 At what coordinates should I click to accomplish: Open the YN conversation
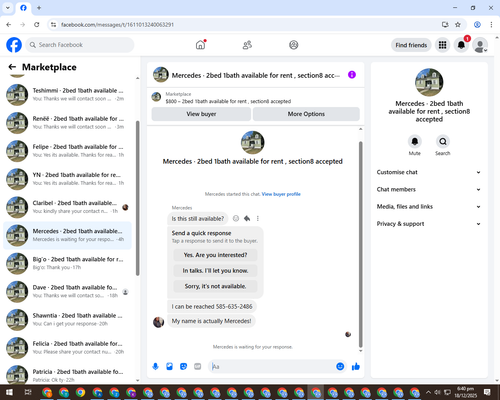[x=67, y=179]
